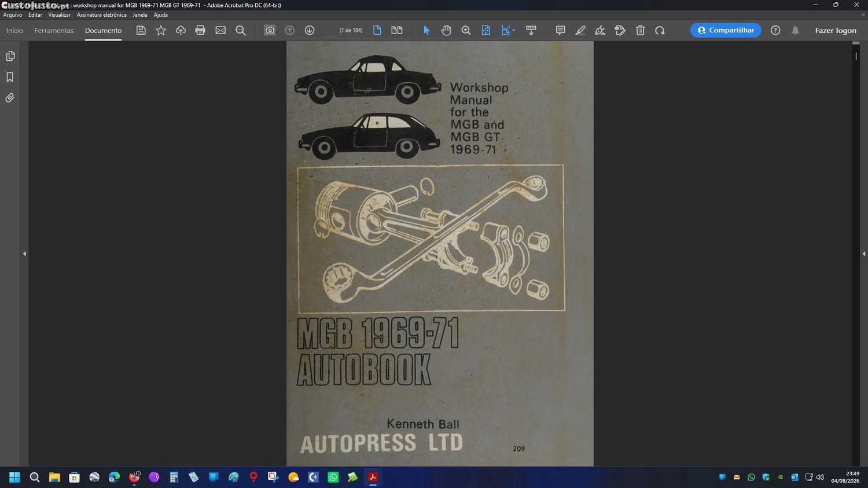Viewport: 868px width, 488px height.
Task: Upload document to cloud storage
Action: (x=181, y=30)
